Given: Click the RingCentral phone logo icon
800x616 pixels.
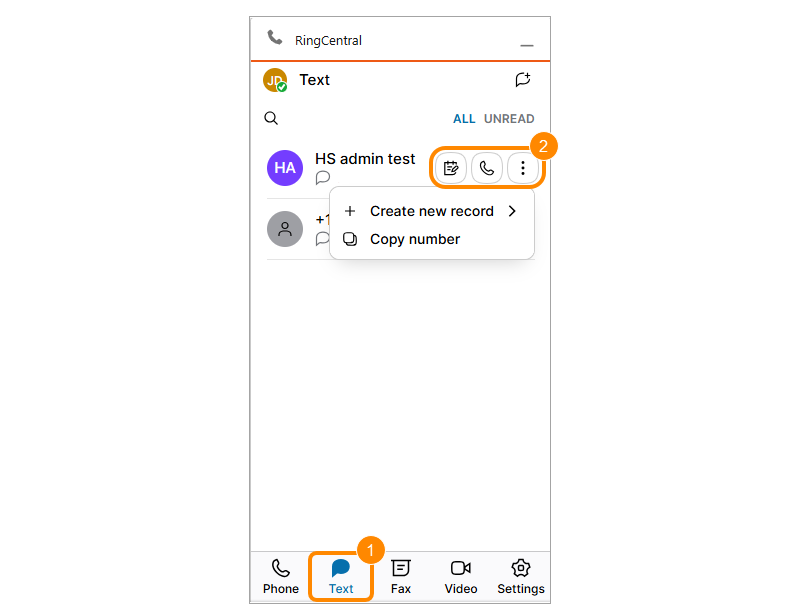Looking at the screenshot, I should [x=275, y=37].
